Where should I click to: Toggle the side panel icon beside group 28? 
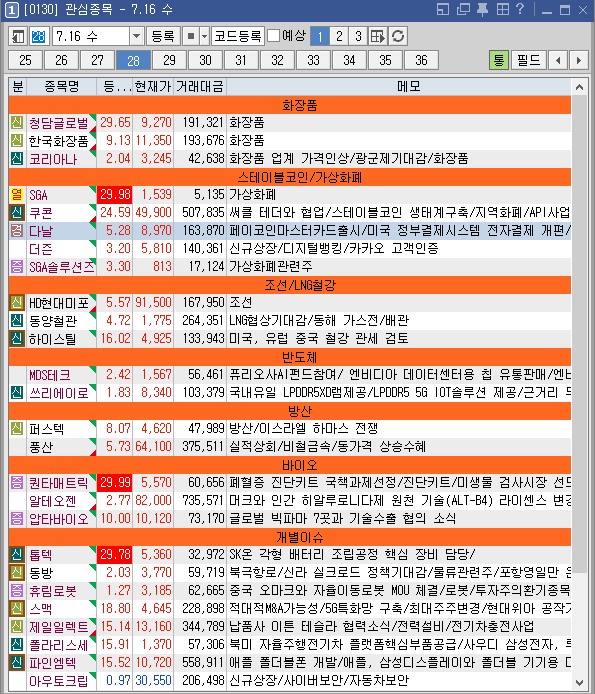18,36
